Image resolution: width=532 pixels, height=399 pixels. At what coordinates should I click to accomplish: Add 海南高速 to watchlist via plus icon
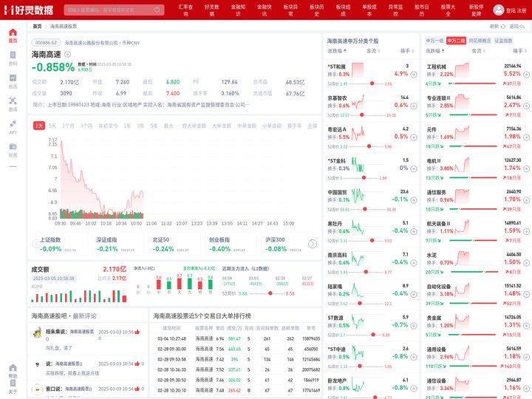[x=67, y=54]
